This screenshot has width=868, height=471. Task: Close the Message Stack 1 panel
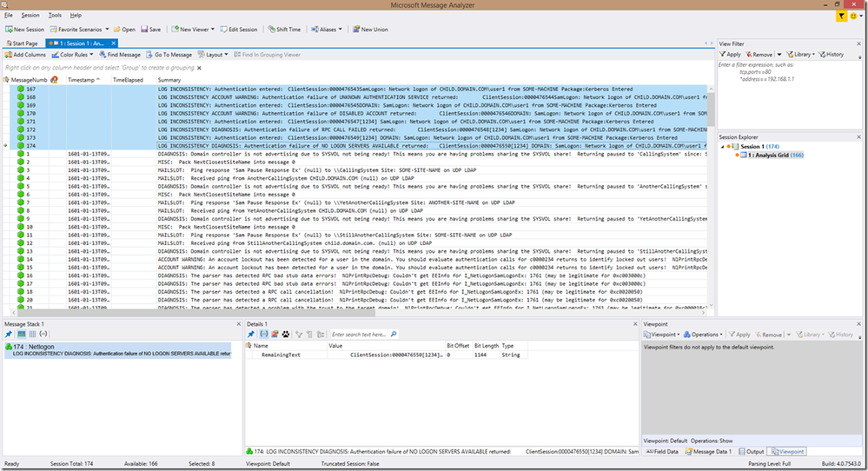tap(239, 324)
